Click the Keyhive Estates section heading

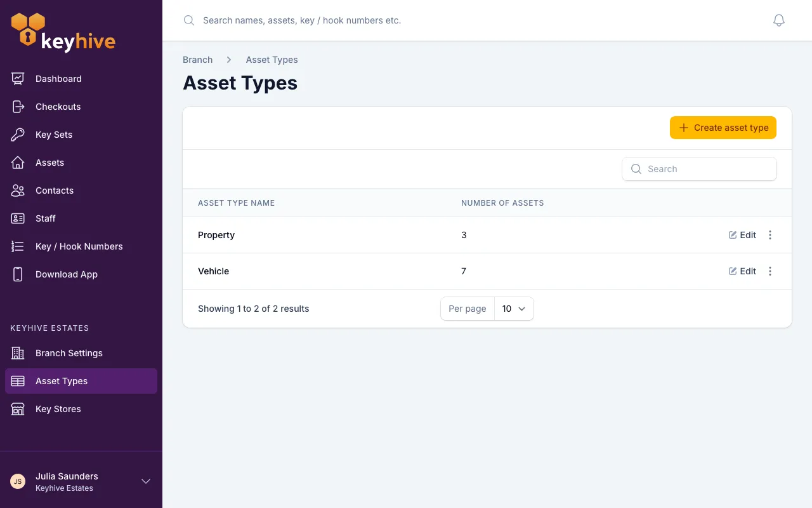coord(49,328)
